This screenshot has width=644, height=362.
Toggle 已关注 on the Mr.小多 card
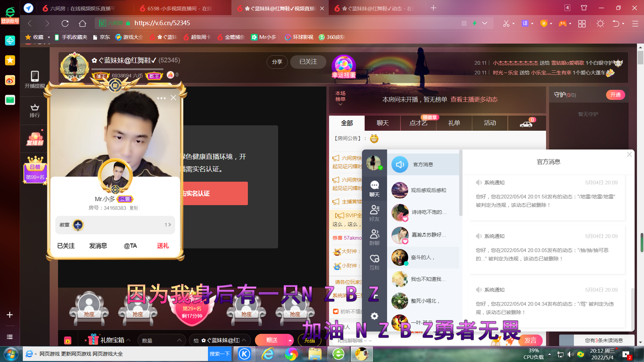[66, 246]
